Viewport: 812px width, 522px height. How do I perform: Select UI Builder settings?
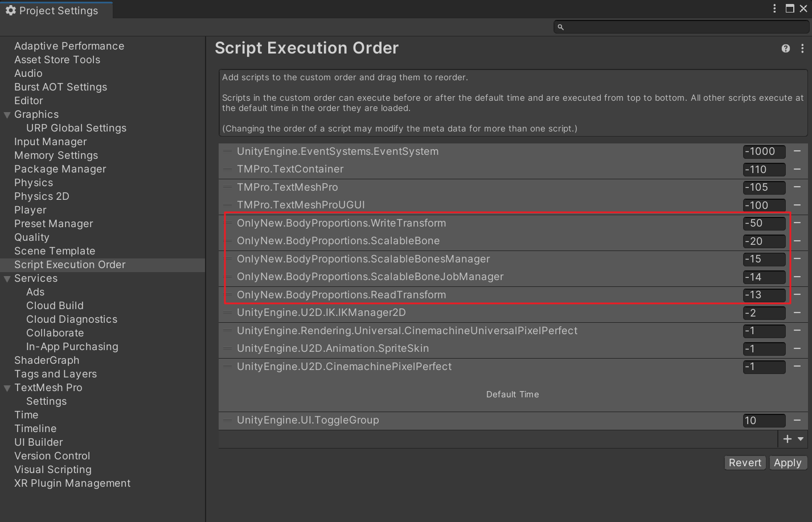(39, 442)
